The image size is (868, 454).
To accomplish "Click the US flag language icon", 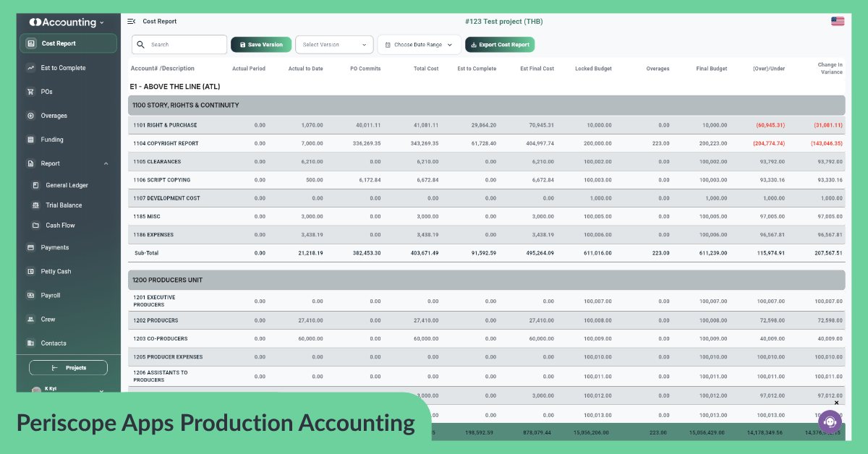I will tap(838, 22).
